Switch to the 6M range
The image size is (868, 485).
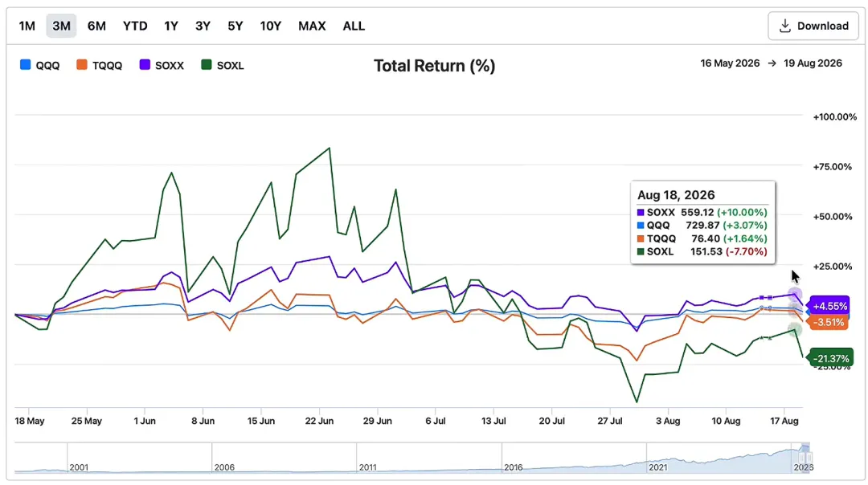[x=96, y=26]
